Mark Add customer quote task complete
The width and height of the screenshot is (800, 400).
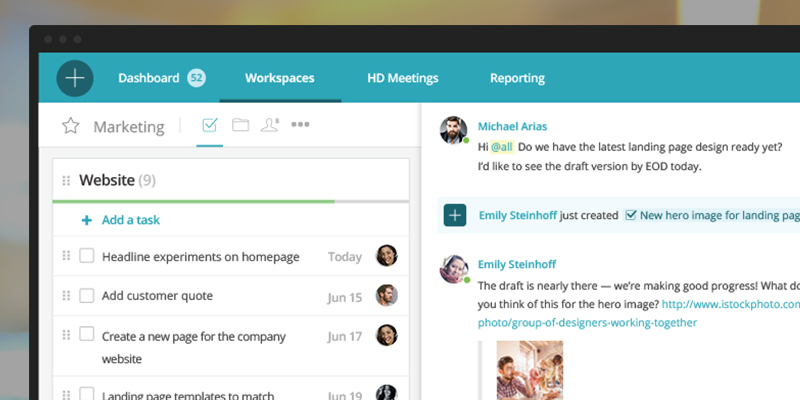(x=87, y=295)
